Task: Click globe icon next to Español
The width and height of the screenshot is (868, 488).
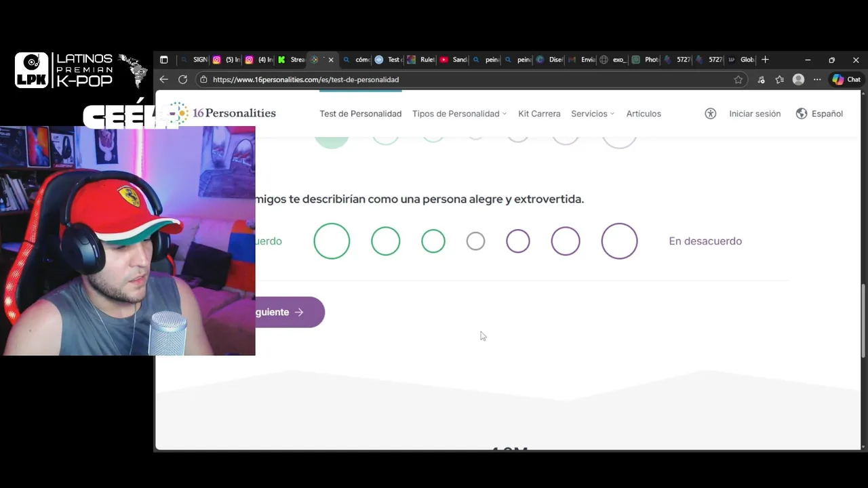Action: tap(802, 114)
